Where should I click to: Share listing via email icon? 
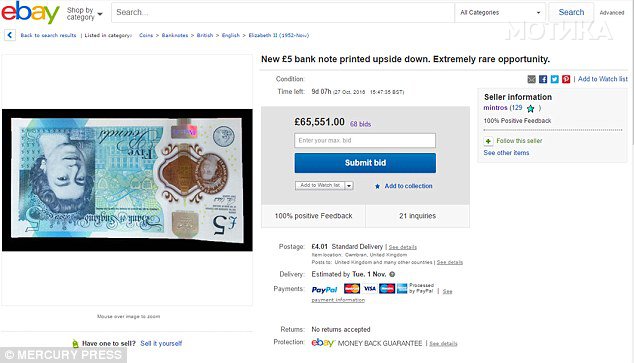(x=532, y=79)
